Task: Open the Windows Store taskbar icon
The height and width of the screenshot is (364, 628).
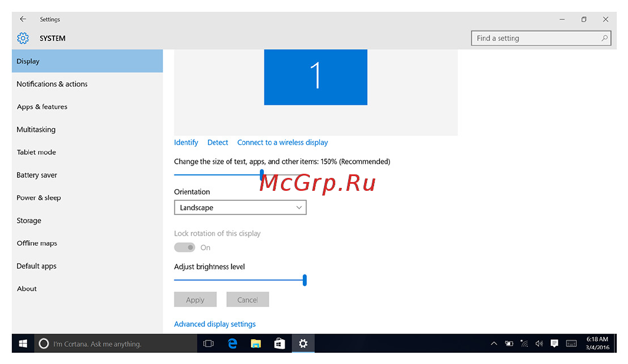Action: click(x=280, y=343)
